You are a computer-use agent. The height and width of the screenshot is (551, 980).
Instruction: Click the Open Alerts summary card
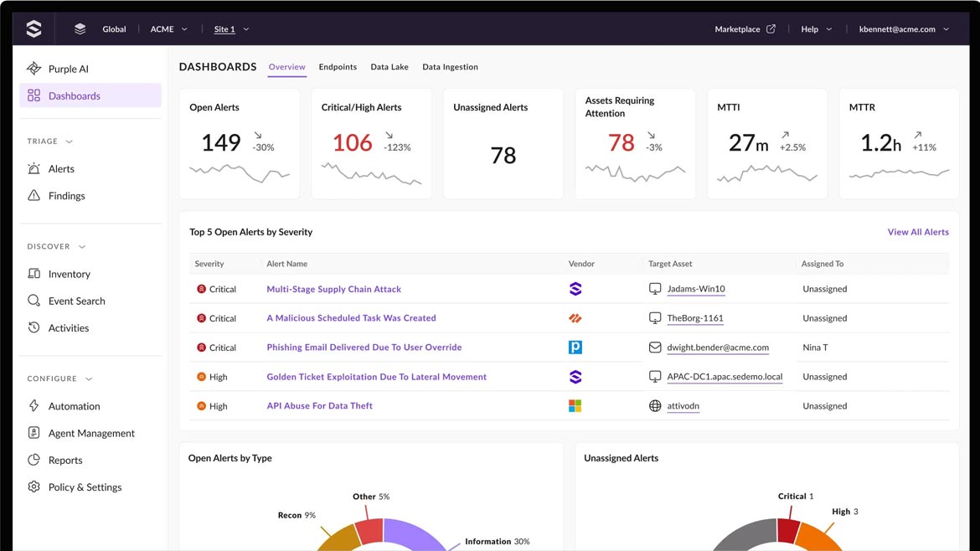(240, 144)
